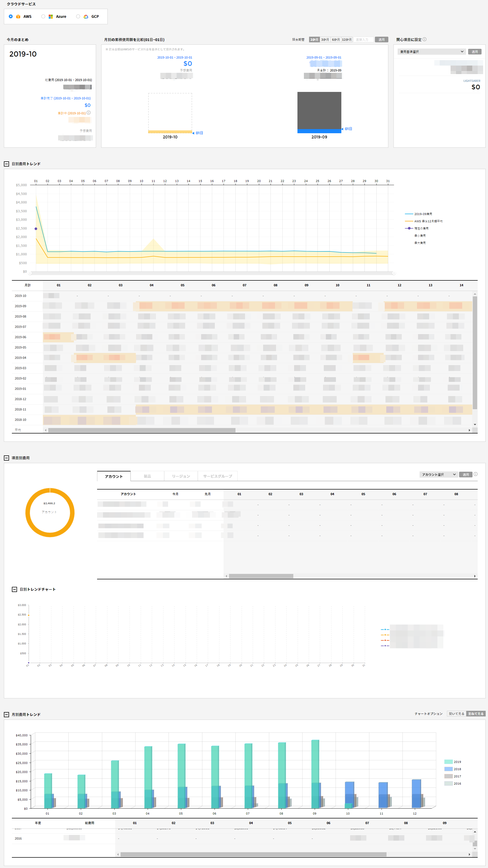
Task: Select the Azure radio button
Action: (x=43, y=17)
